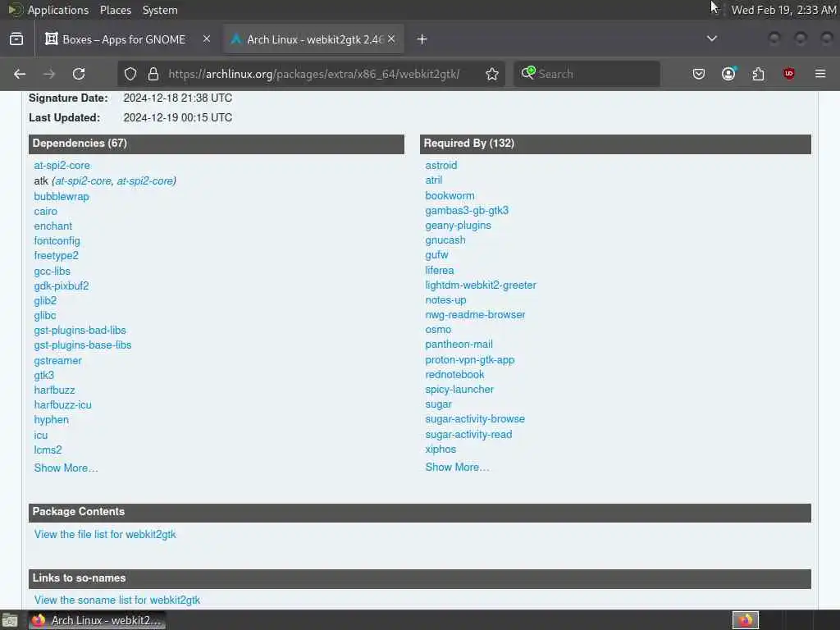Screen dimensions: 840x630
Task: Save page to Pocket
Action: tap(699, 74)
